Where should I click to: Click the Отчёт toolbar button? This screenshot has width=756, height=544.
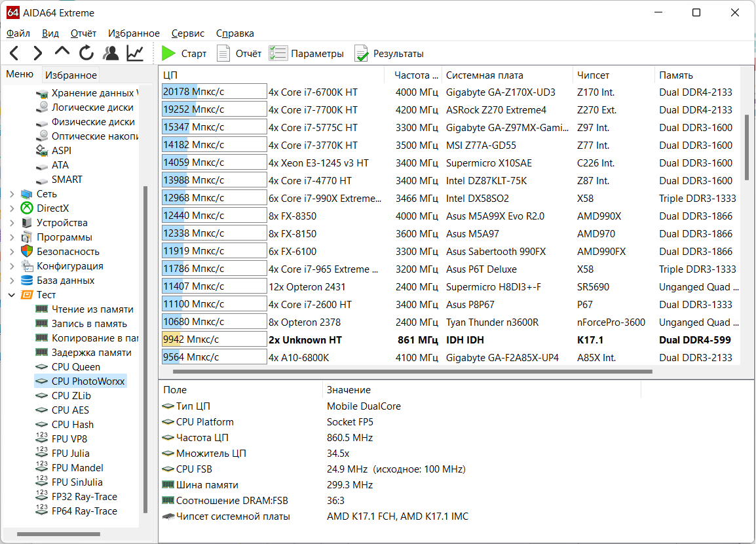tap(239, 54)
